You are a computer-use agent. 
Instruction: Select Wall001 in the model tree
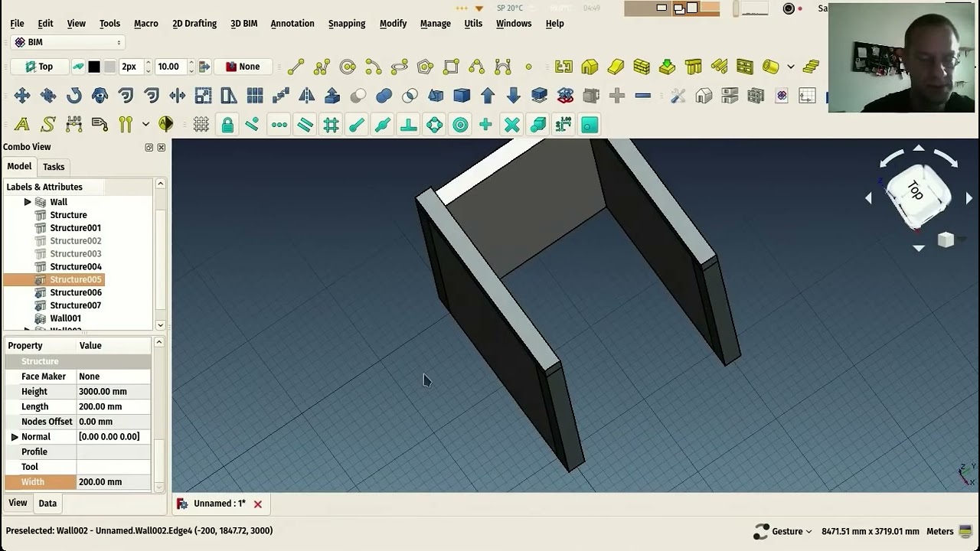(65, 318)
